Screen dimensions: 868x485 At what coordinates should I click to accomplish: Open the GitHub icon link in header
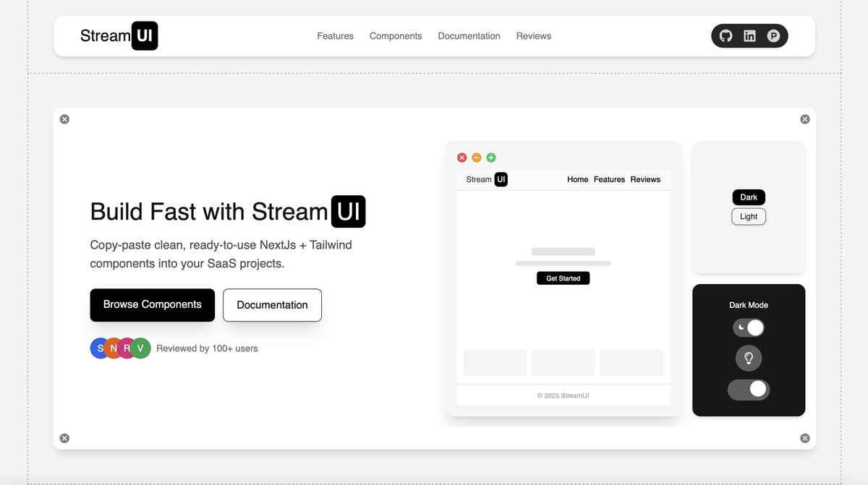(x=726, y=36)
